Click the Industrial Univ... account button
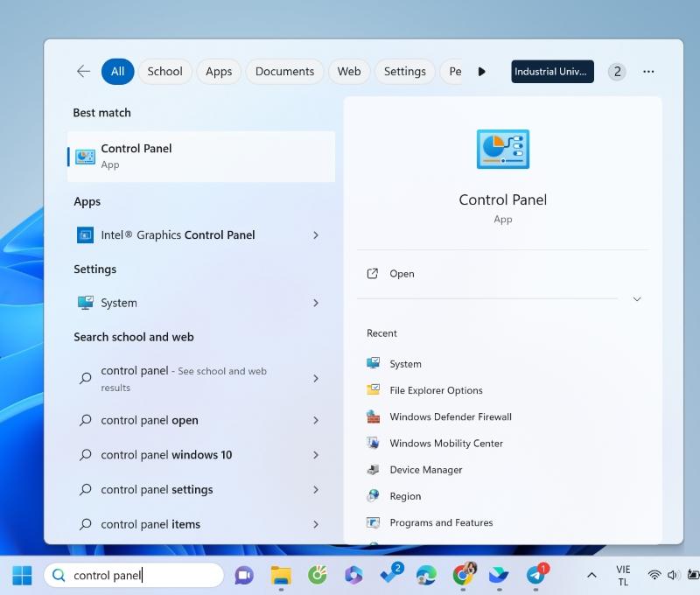The width and height of the screenshot is (700, 595). [x=552, y=72]
